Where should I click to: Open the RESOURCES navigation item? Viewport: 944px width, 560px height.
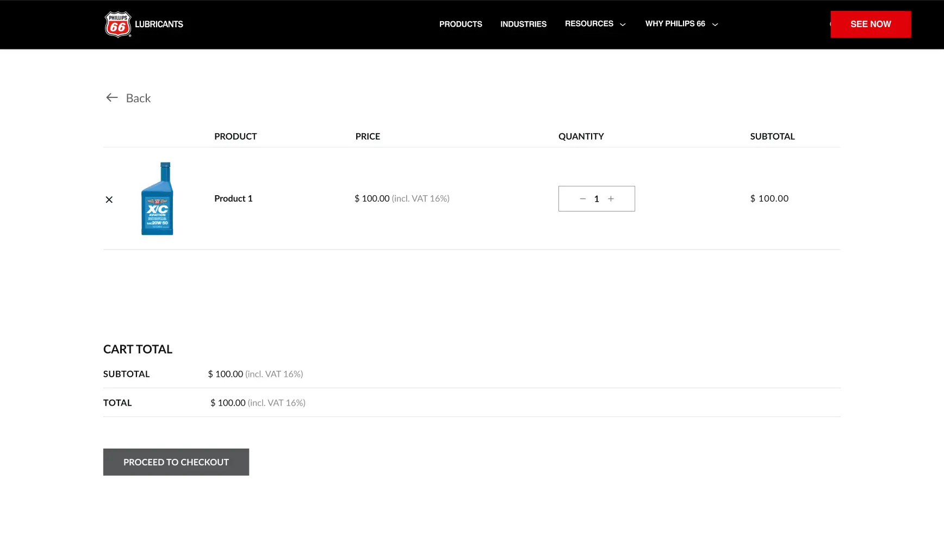[589, 24]
